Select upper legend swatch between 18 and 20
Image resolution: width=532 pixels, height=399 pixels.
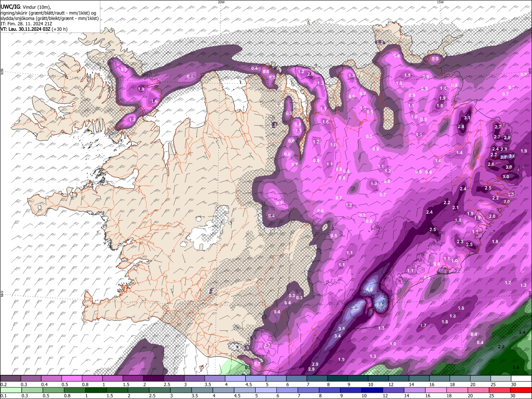point(460,378)
